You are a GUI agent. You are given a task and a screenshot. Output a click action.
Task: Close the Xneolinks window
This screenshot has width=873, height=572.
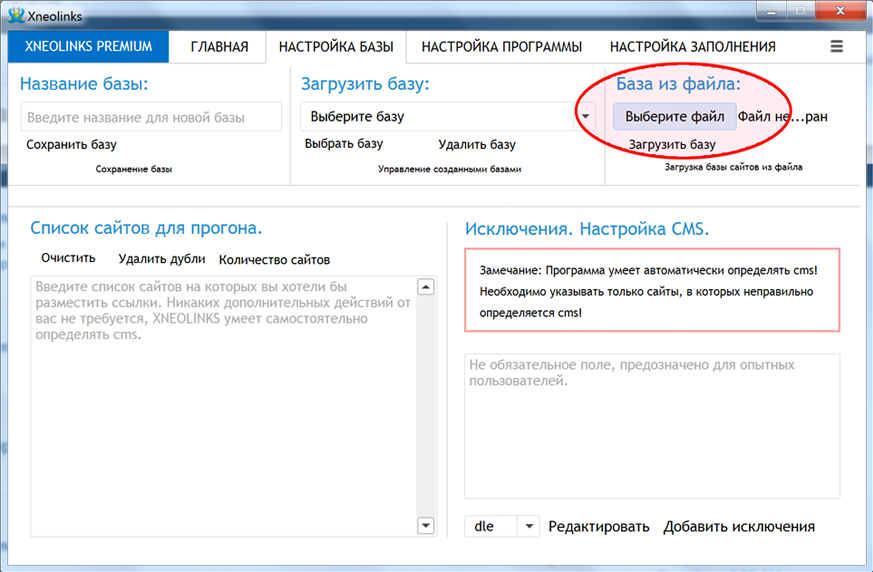pos(840,11)
